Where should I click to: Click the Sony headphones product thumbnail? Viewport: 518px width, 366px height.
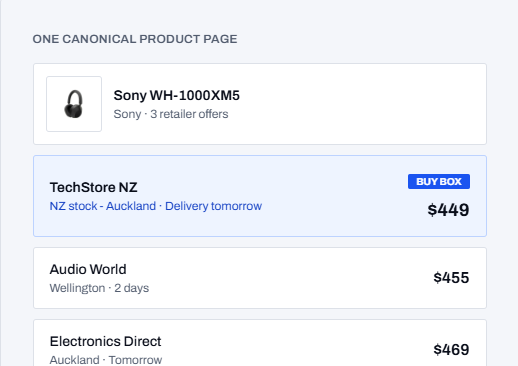(x=74, y=104)
